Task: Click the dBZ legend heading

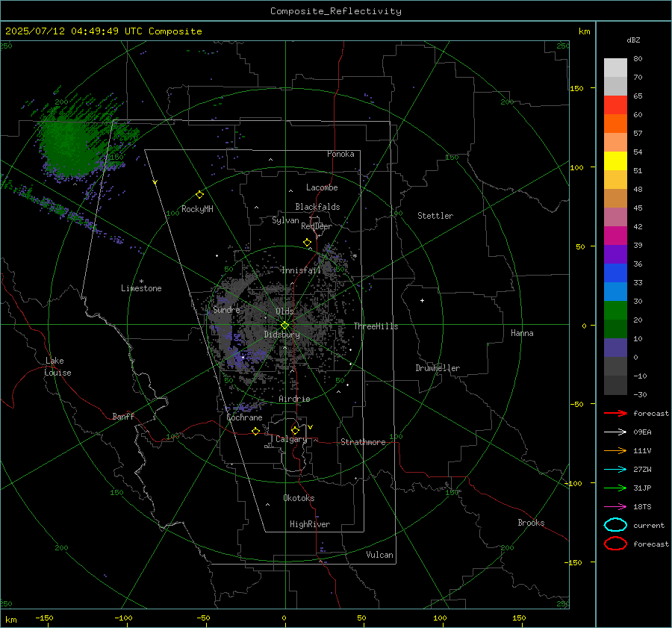Action: coord(633,40)
